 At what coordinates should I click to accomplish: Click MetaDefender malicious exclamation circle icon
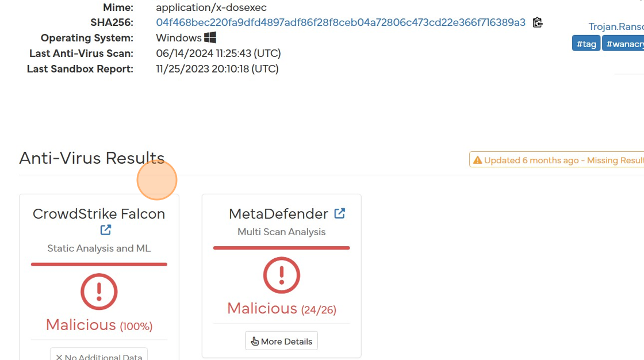pos(282,275)
